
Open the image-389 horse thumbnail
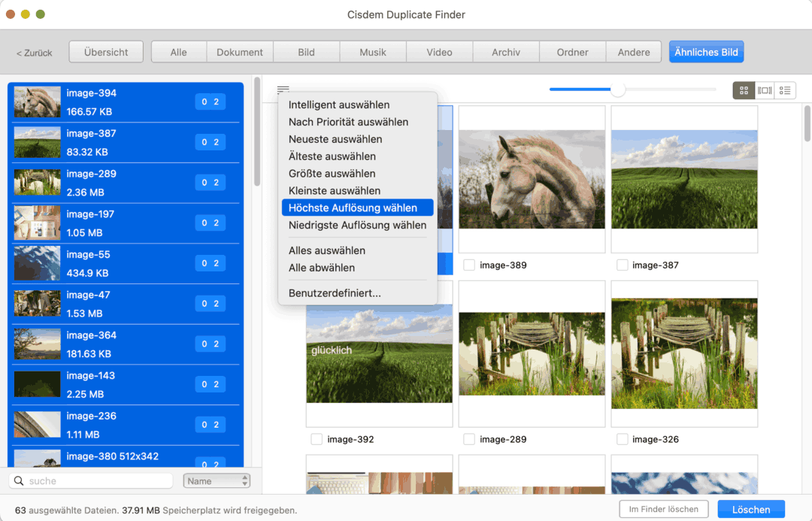click(532, 179)
